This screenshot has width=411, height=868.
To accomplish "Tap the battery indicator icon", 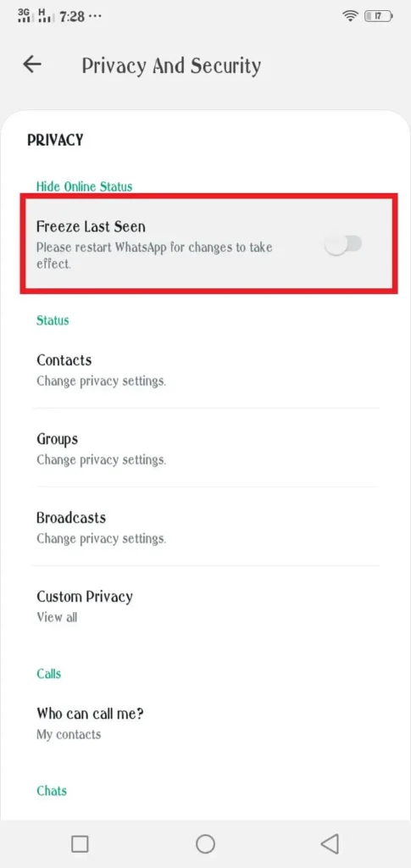I will point(378,17).
